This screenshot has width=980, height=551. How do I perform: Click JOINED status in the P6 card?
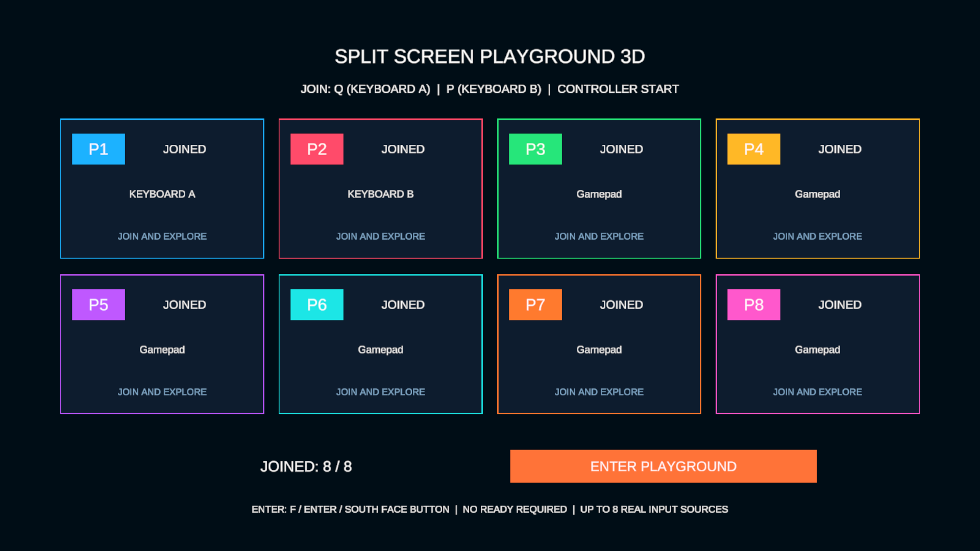click(403, 305)
